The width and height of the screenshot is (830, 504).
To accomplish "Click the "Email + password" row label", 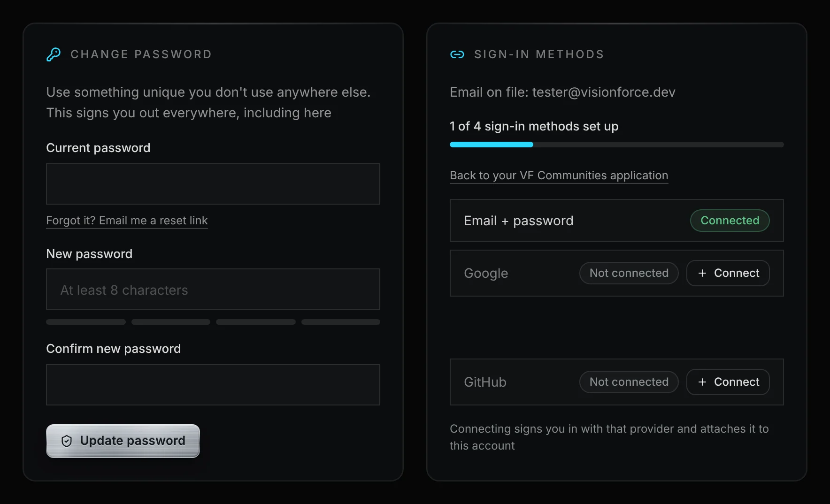I will (519, 221).
